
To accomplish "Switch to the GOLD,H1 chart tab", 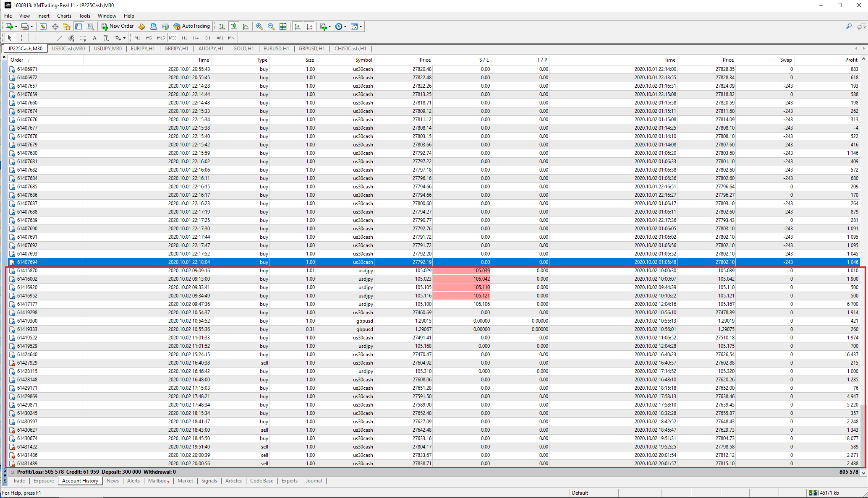I will 243,49.
